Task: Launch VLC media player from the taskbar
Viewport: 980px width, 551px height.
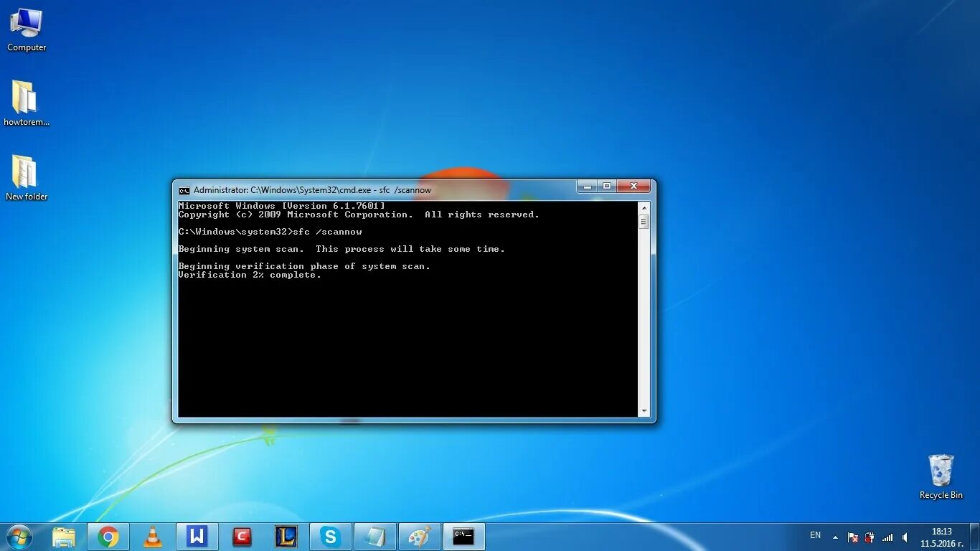Action: click(152, 536)
